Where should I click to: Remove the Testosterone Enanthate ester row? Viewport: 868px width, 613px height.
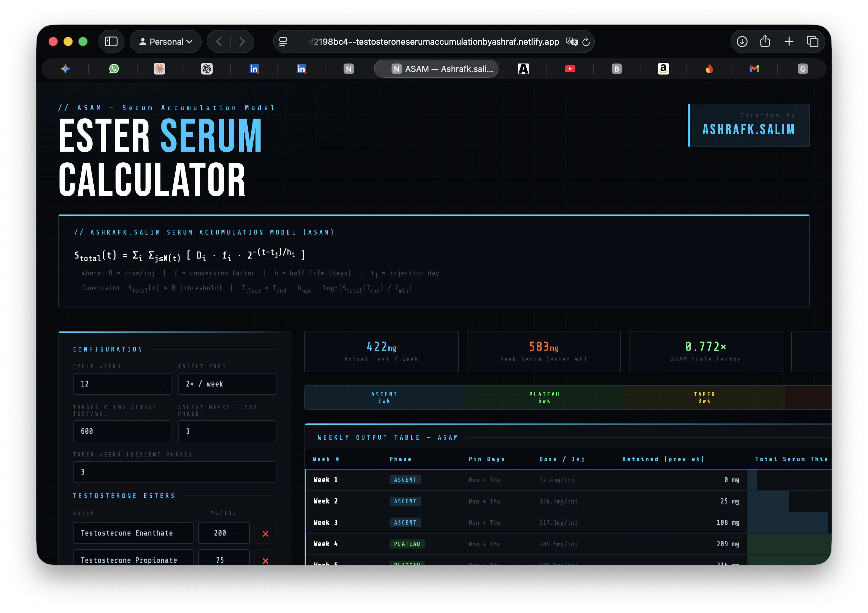(265, 533)
